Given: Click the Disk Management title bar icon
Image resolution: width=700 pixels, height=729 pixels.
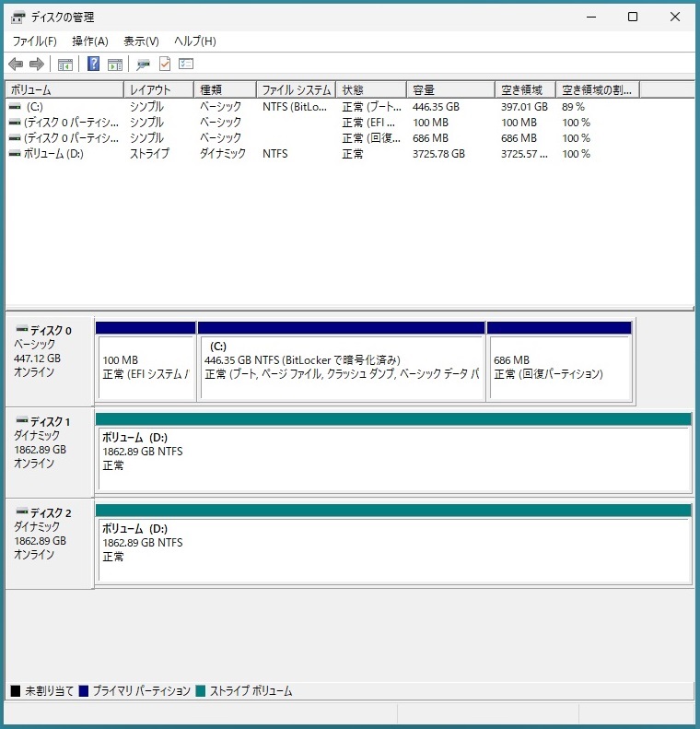Looking at the screenshot, I should pyautogui.click(x=18, y=18).
